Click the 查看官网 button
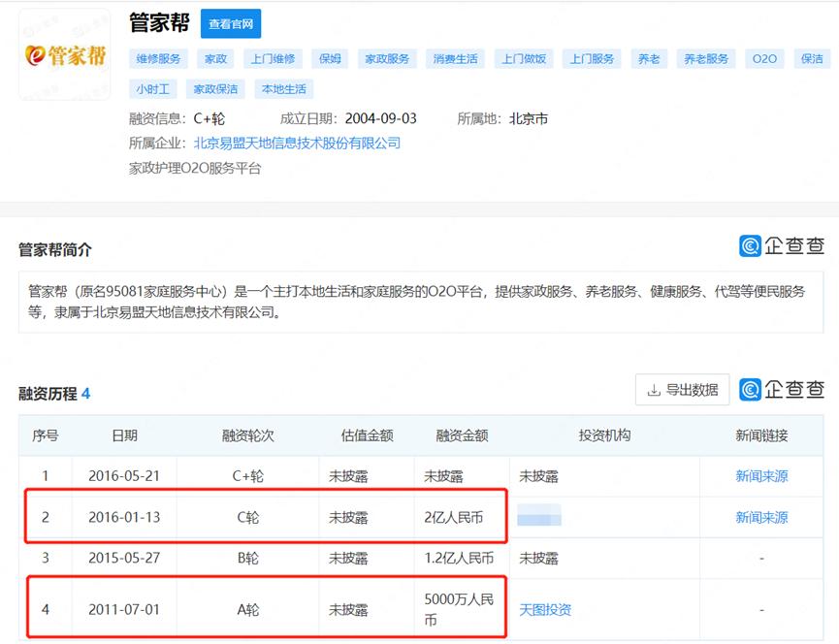This screenshot has height=644, width=839. [x=229, y=23]
